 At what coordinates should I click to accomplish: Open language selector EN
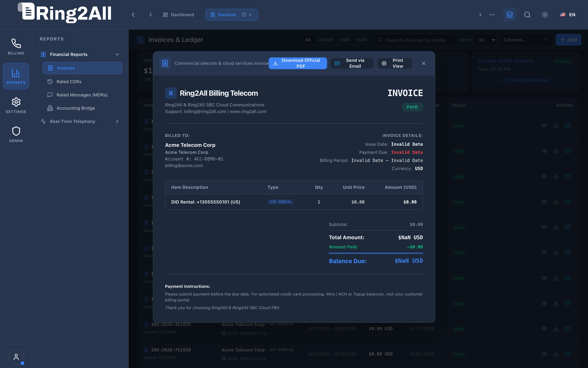tap(567, 15)
